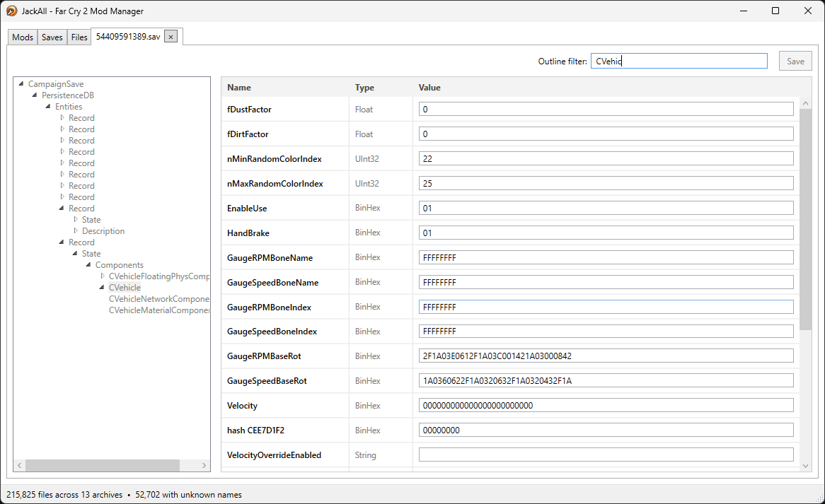This screenshot has height=504, width=825.
Task: Edit the GaugeRPMBoneIndex value field
Action: pyautogui.click(x=606, y=307)
